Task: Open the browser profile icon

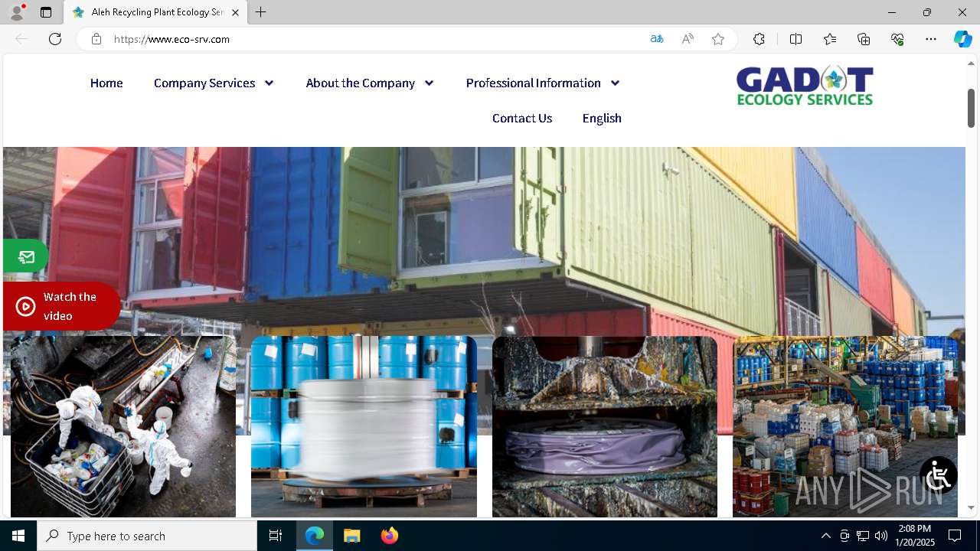Action: (17, 12)
